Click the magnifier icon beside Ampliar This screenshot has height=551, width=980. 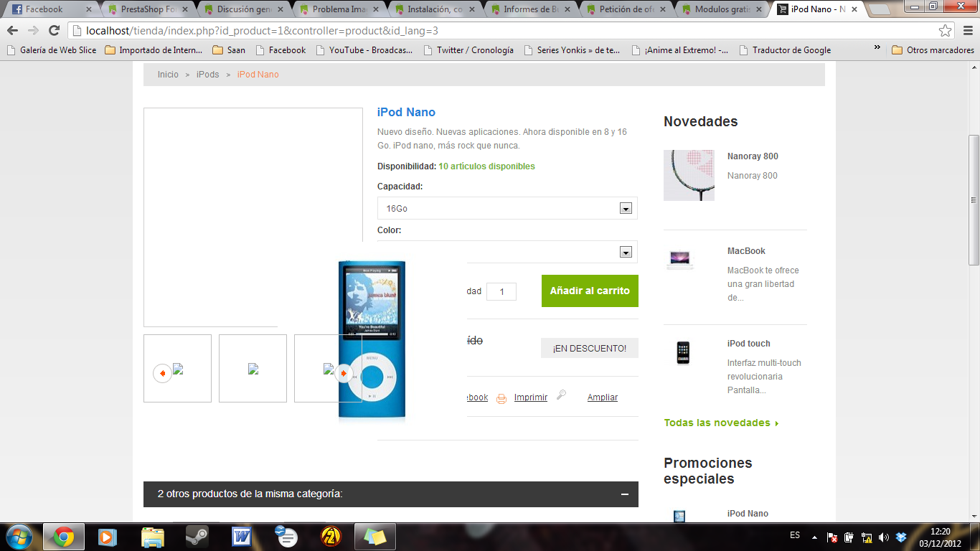[562, 394]
